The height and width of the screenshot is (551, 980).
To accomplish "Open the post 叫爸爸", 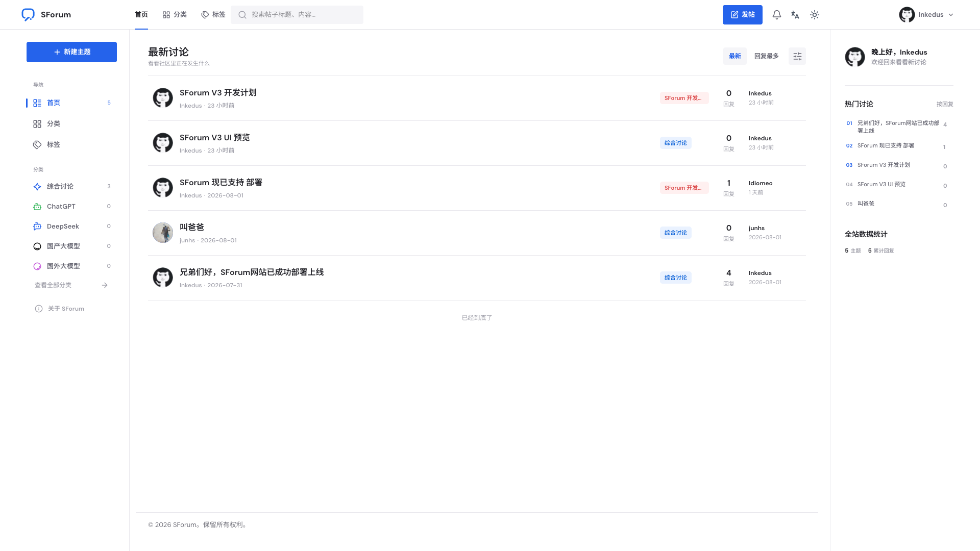I will point(192,228).
